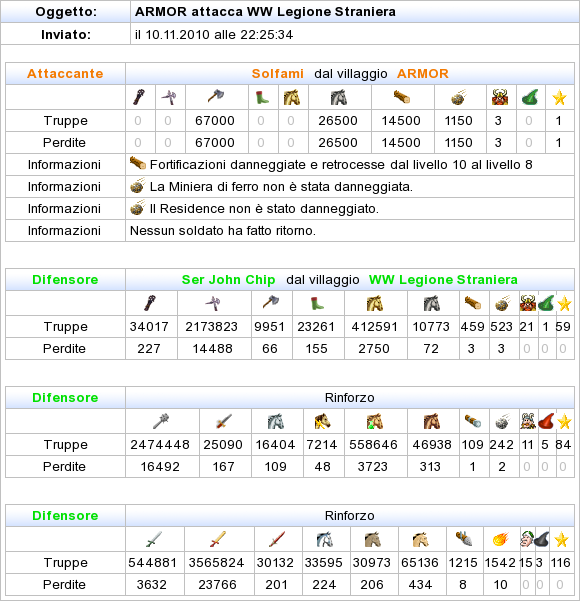Click La Miniera di ferro non è stata danneggiata
Viewport: 580px width, 601px height.
(281, 187)
